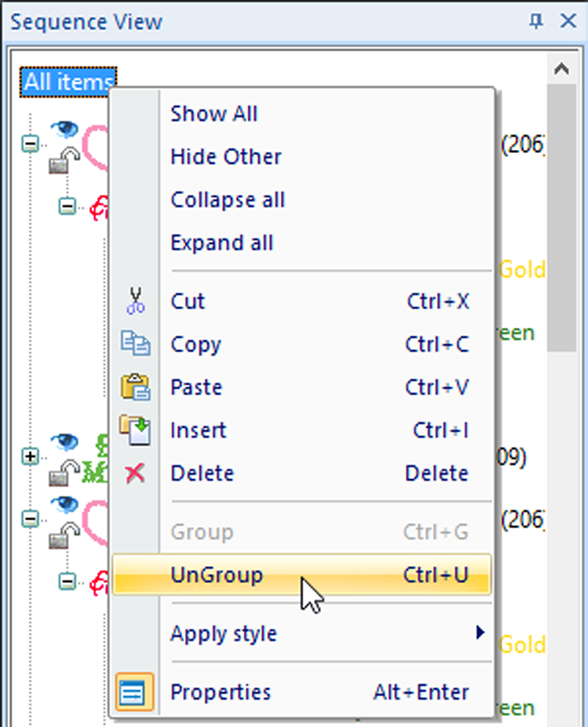588x727 pixels.
Task: Click the scrollbar up arrow
Action: (562, 69)
